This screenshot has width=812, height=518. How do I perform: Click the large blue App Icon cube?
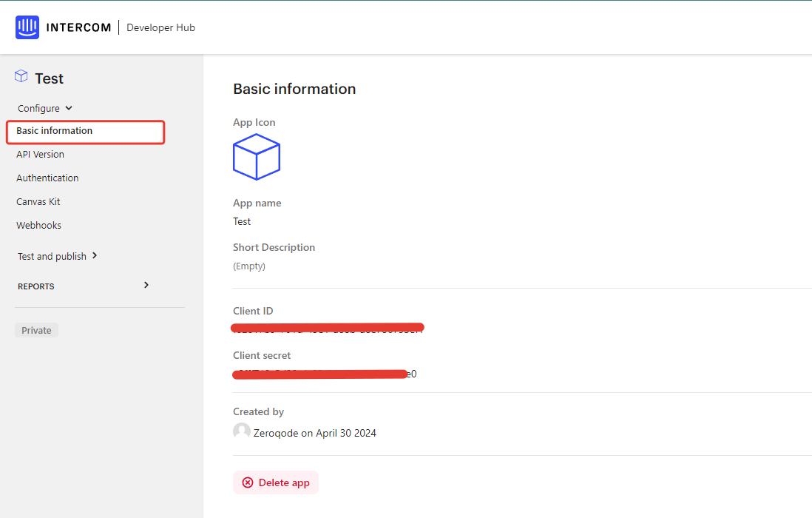(256, 157)
